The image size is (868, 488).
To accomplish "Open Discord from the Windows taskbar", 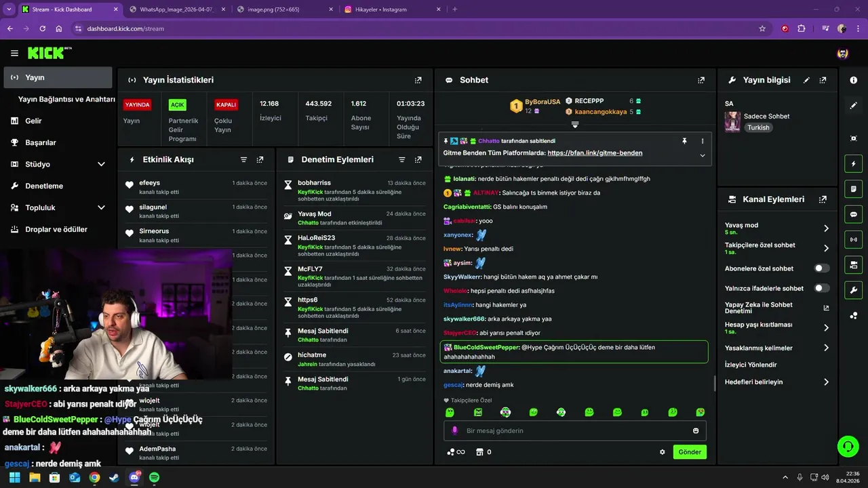I will pos(134,478).
